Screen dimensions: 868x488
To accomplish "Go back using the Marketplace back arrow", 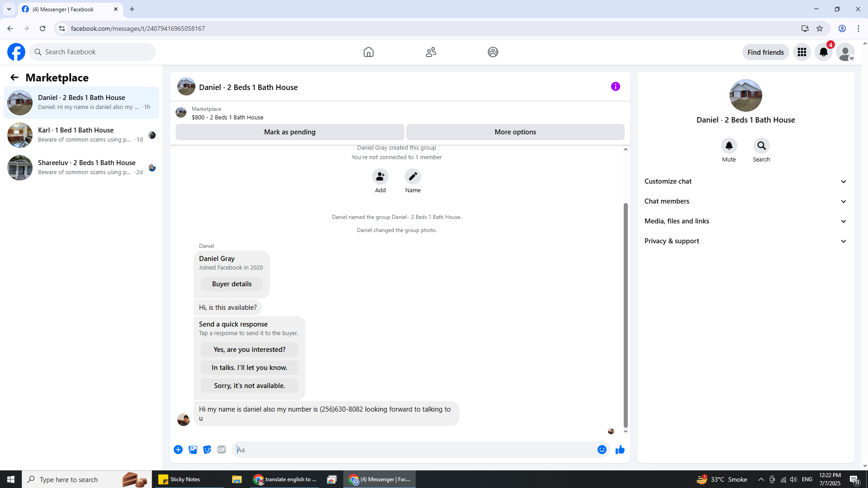I will point(14,77).
